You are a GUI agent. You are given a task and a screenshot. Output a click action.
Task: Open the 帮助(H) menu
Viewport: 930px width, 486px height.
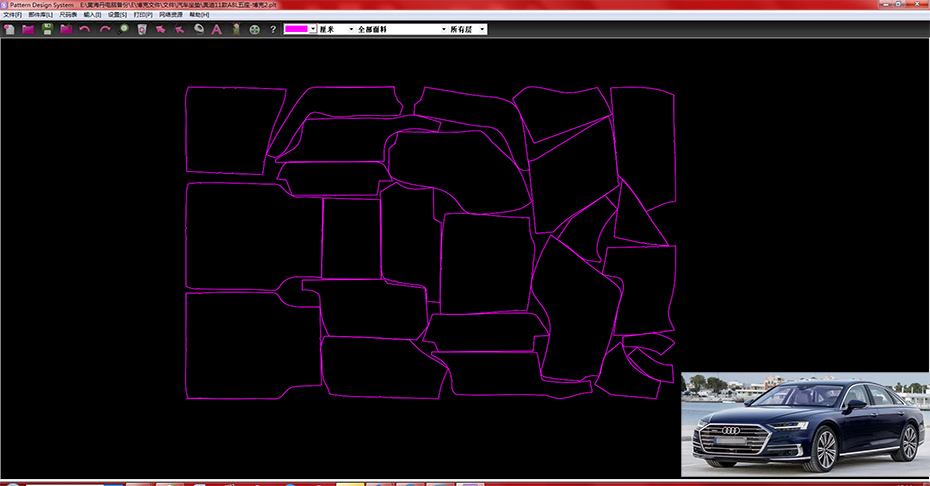(199, 15)
